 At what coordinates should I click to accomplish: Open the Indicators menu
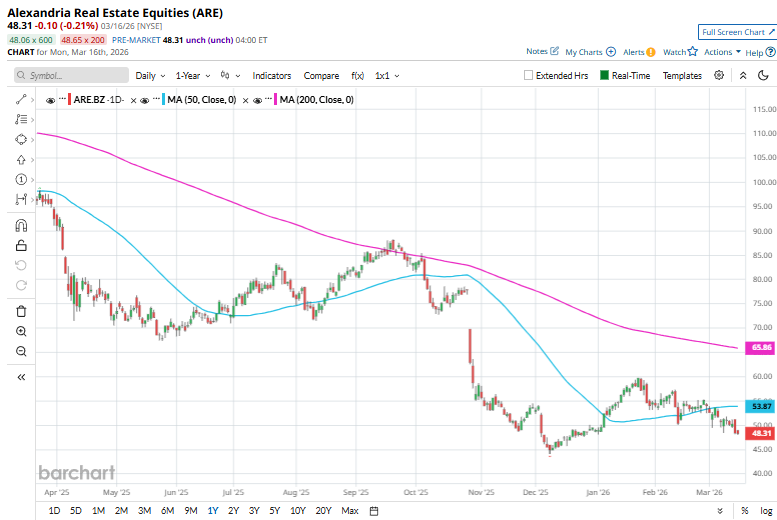[272, 75]
